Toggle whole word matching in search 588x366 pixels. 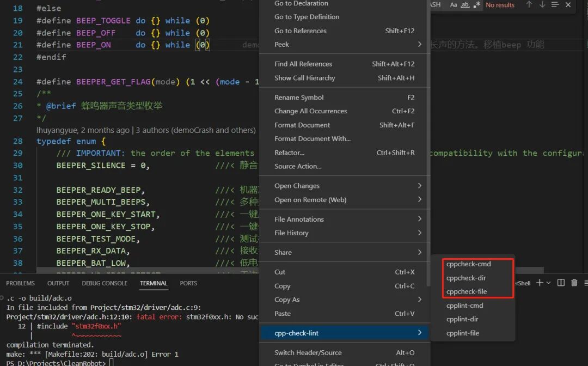[465, 5]
